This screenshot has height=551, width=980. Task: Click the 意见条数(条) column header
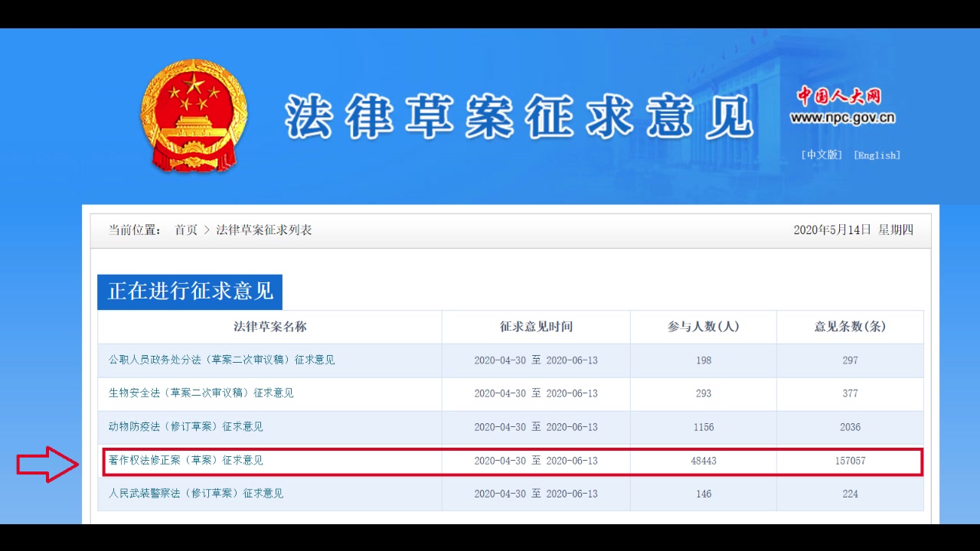850,327
